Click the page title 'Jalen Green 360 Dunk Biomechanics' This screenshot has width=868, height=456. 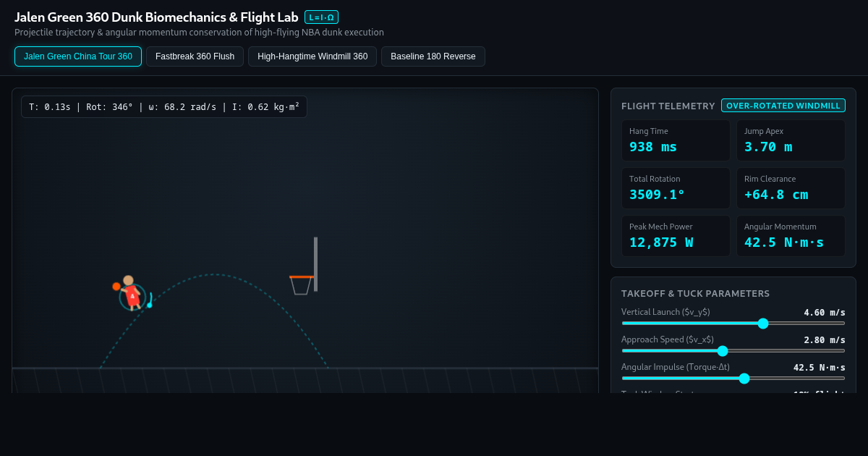tap(156, 17)
